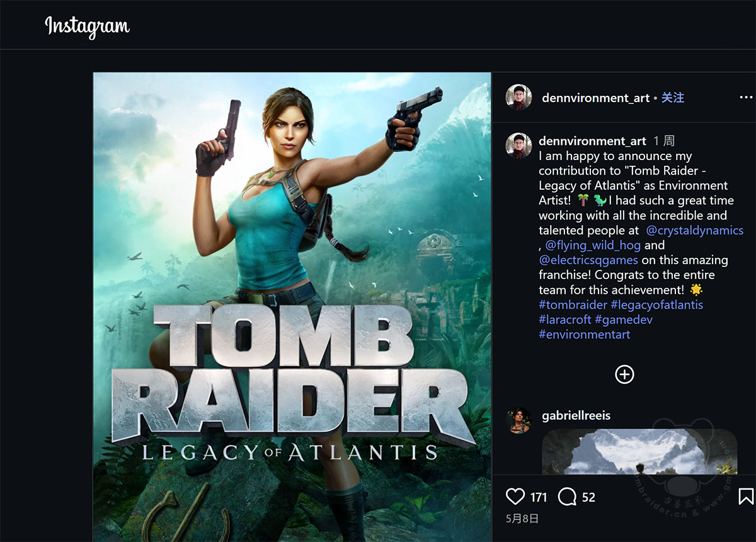Open the #tombraider hashtag

pos(573,304)
